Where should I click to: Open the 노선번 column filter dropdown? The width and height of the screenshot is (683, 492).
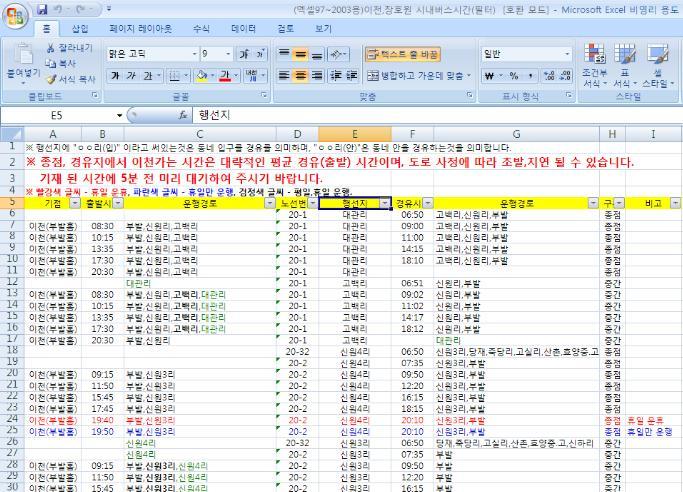click(313, 203)
